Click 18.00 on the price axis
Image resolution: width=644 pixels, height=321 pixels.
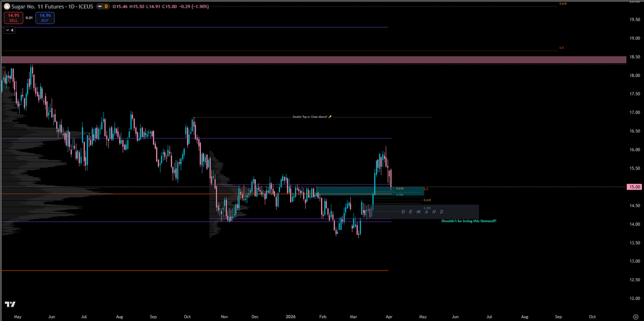click(x=635, y=75)
